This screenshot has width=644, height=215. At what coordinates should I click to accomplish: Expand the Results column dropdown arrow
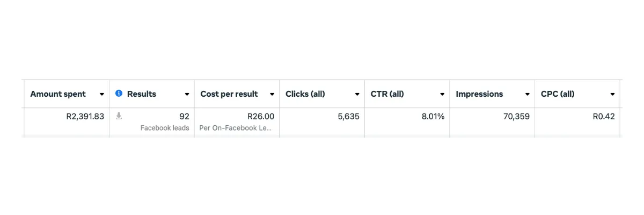tap(187, 94)
